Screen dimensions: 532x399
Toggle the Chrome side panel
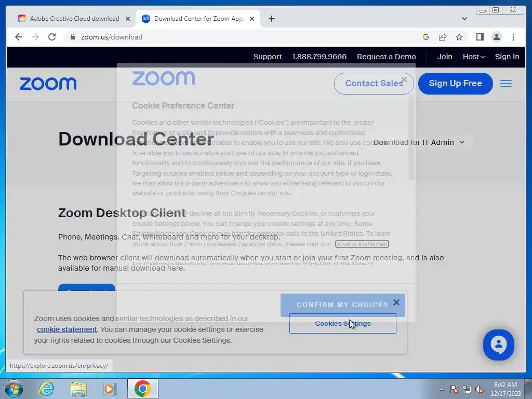(480, 37)
